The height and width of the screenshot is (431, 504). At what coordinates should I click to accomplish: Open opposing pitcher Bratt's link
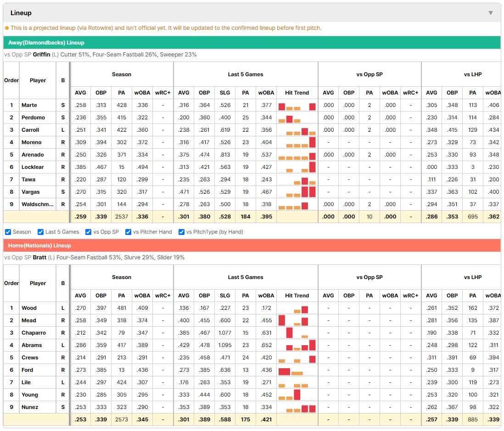(x=39, y=257)
